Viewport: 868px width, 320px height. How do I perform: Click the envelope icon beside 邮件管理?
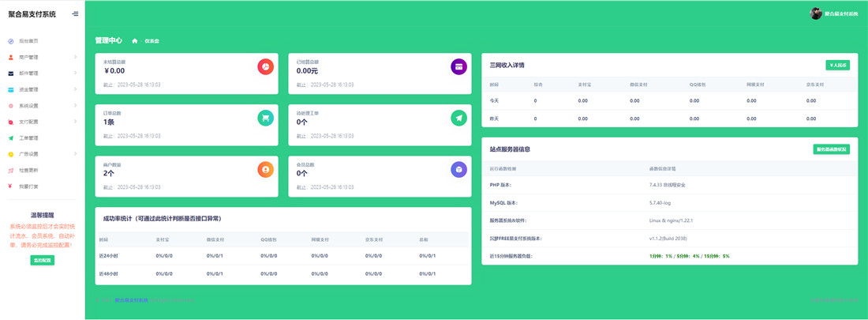coord(10,73)
